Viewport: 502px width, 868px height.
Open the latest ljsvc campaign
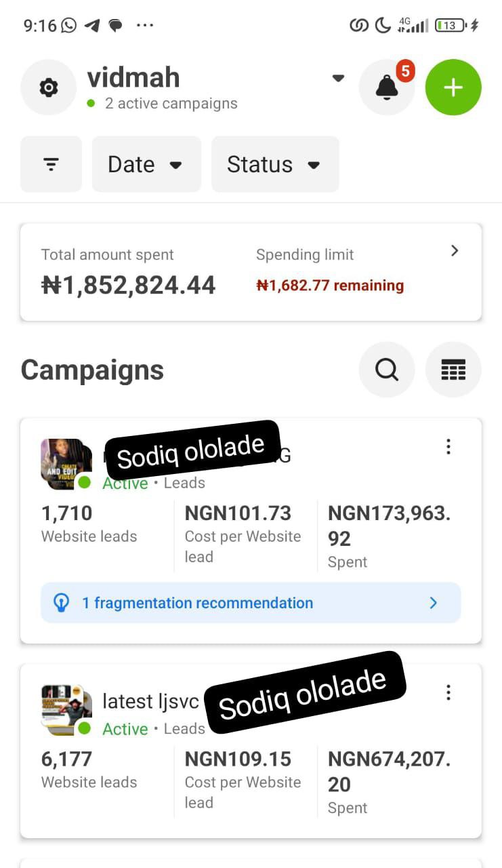150,701
